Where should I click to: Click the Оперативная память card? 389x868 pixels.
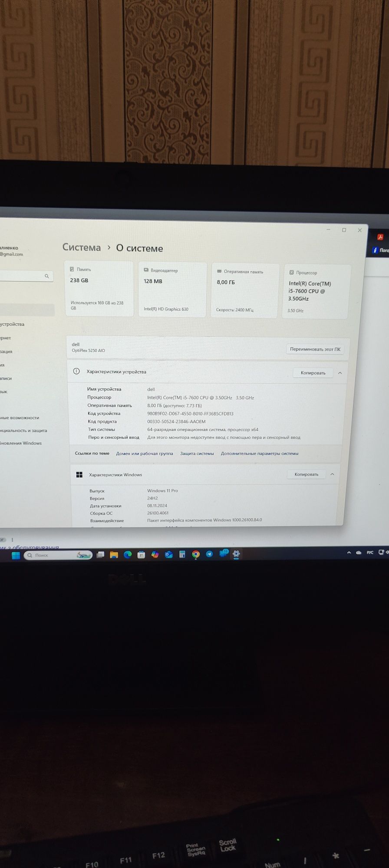(244, 291)
